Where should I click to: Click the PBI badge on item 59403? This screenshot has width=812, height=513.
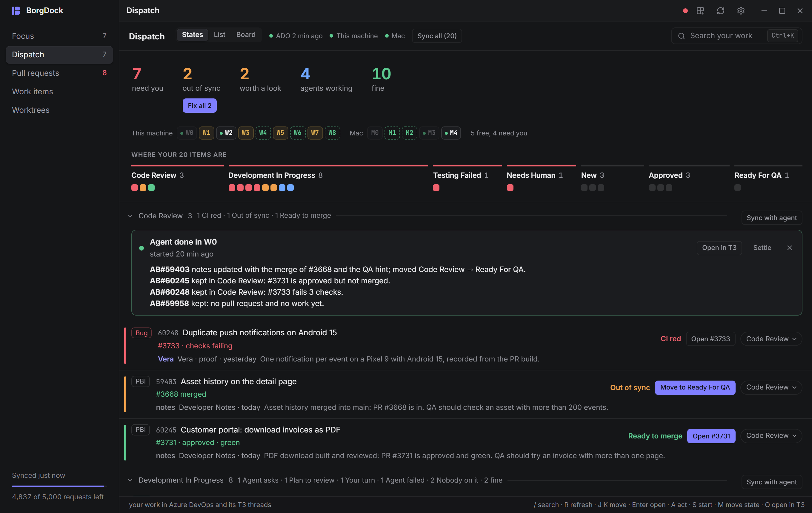[140, 381]
